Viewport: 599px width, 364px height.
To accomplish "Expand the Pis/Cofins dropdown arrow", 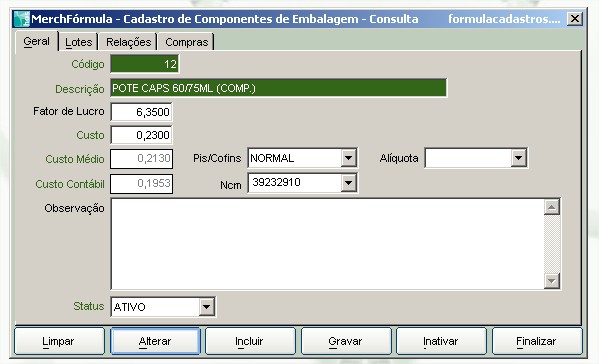I will coord(348,158).
